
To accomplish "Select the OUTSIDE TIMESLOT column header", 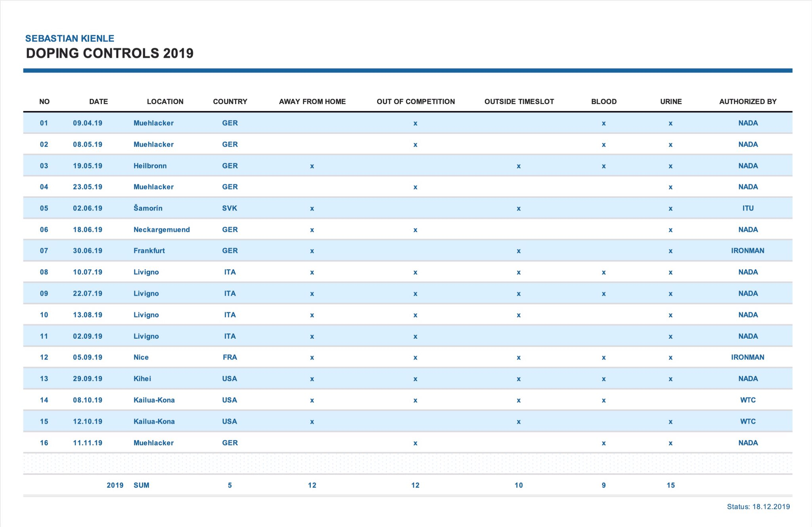I will coord(519,101).
